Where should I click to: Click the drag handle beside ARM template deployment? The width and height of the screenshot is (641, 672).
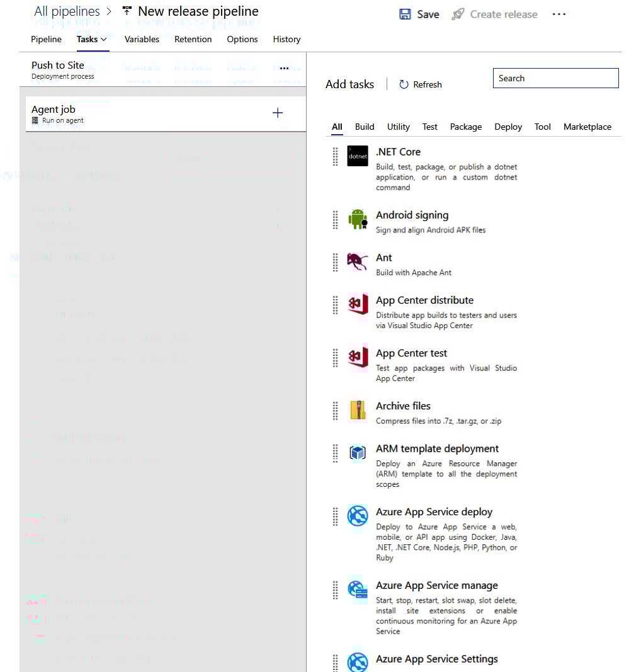[x=336, y=453]
